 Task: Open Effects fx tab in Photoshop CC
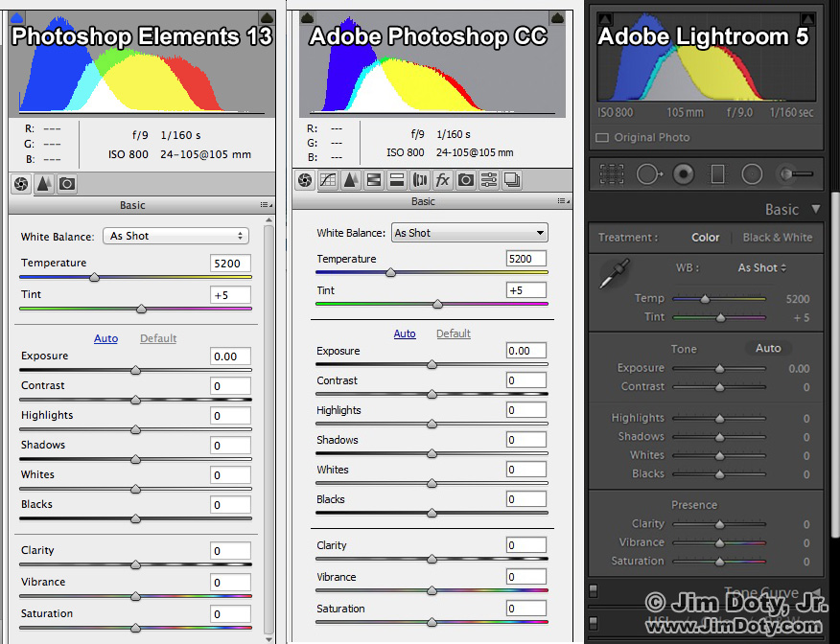pos(443,180)
